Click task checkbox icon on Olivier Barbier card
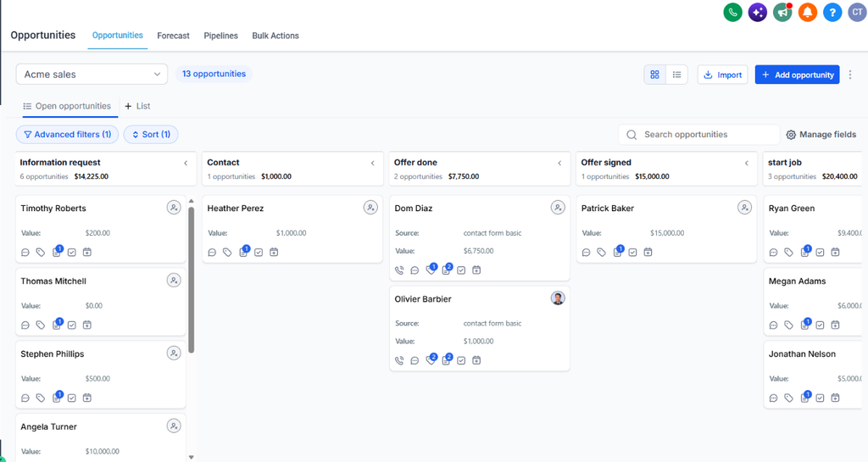This screenshot has width=868, height=462. pos(461,360)
